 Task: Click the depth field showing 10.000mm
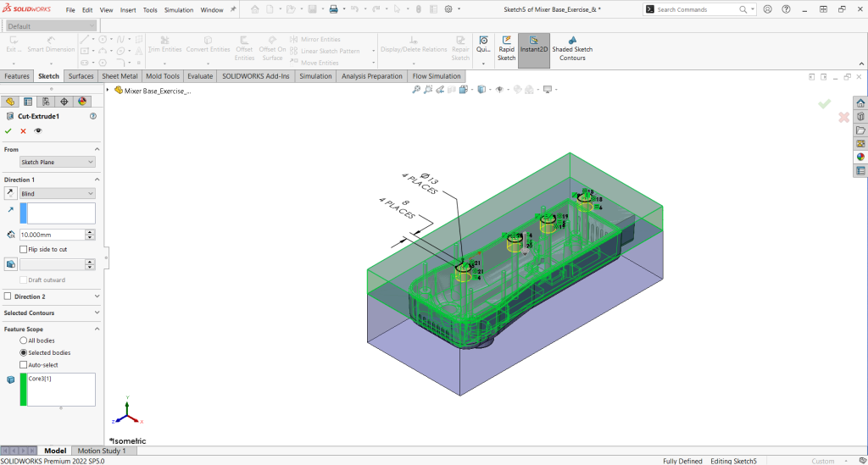click(51, 235)
